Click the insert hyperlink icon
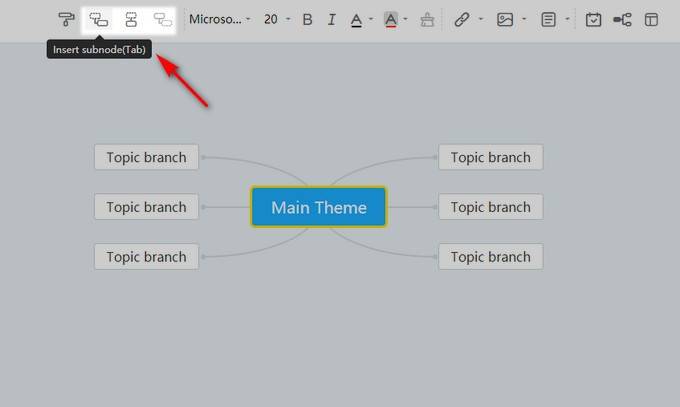The height and width of the screenshot is (407, 680). [x=461, y=19]
